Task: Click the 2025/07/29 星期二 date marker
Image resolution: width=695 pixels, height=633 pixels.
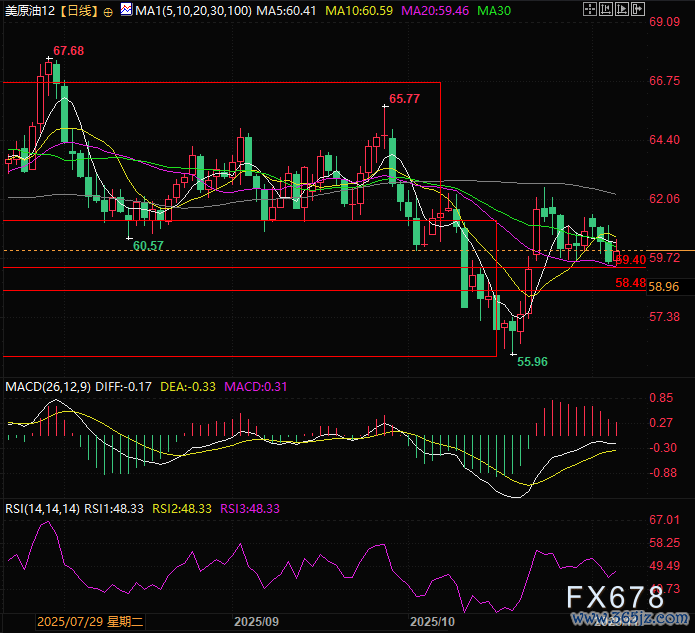Action: tap(90, 621)
